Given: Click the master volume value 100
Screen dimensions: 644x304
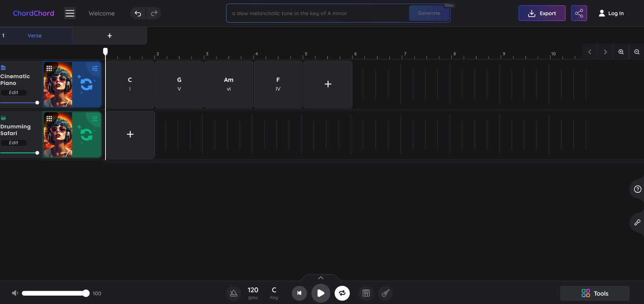Looking at the screenshot, I should (x=97, y=294).
